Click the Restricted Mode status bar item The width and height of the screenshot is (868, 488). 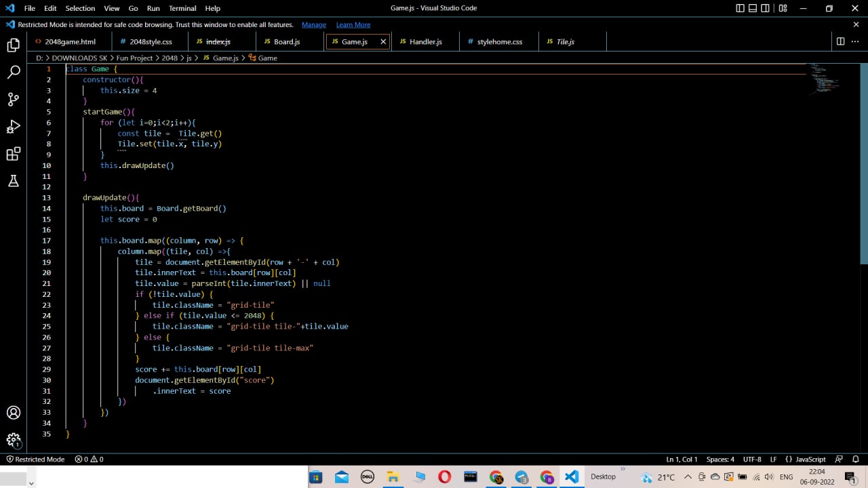pyautogui.click(x=35, y=459)
